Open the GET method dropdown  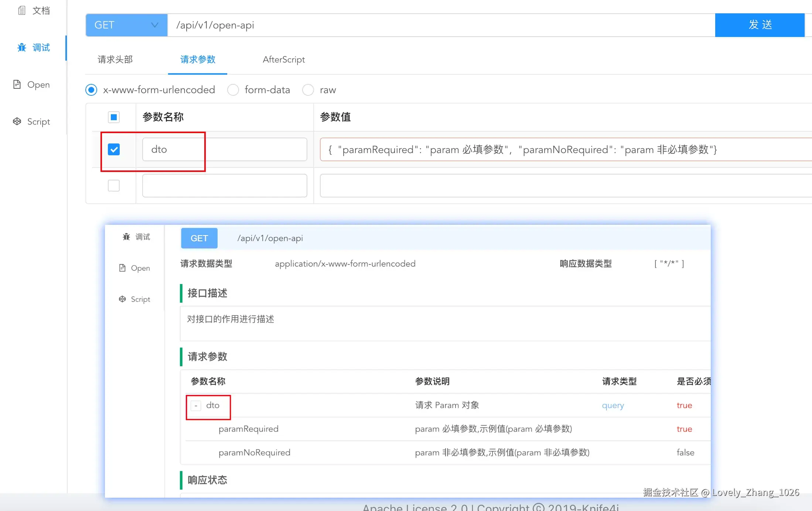pos(126,25)
